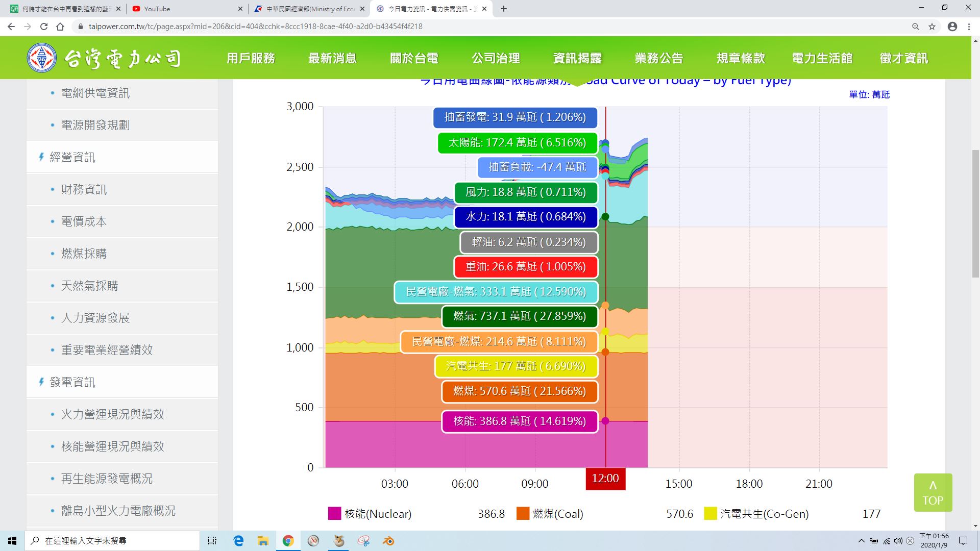
Task: Open the 財務資訊 sidebar link
Action: coord(84,189)
